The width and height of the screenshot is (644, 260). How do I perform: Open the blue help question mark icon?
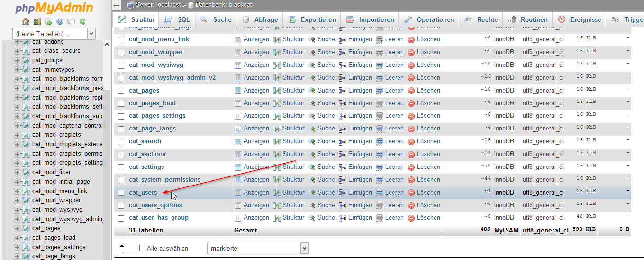60,21
